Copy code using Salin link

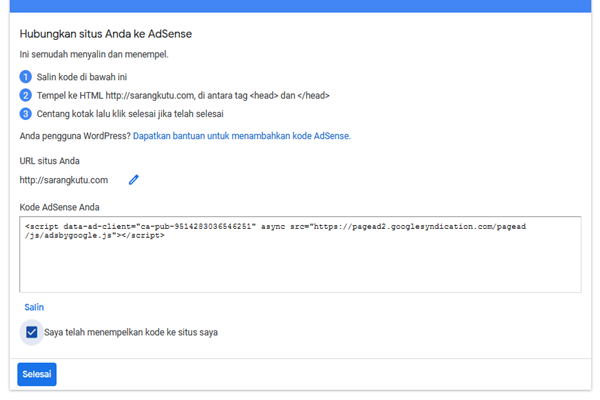pos(34,307)
